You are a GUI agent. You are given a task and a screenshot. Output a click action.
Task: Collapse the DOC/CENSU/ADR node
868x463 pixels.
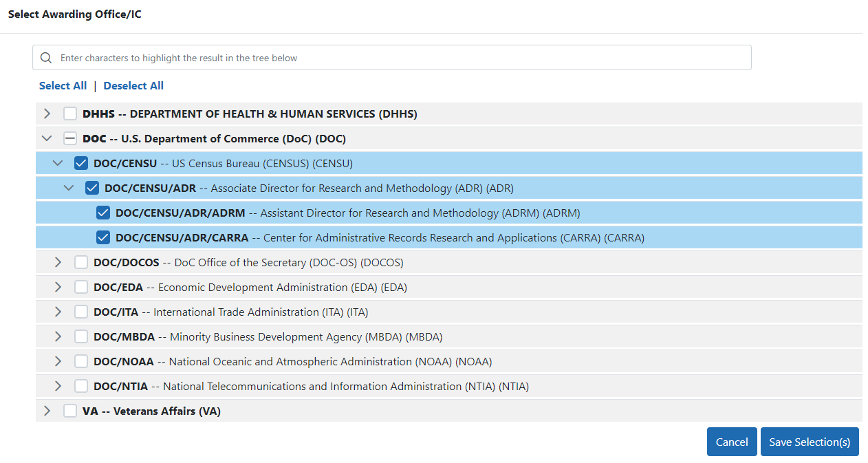point(69,188)
